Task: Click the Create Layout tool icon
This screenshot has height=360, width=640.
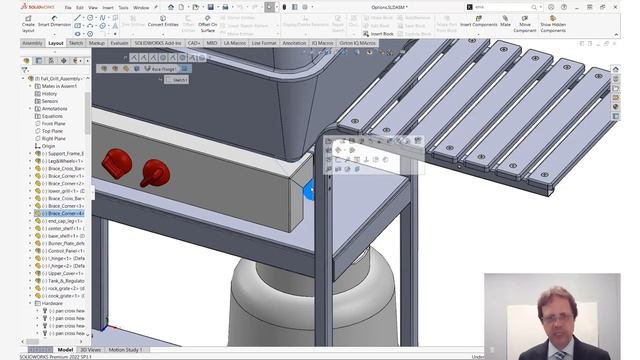Action: (28, 18)
